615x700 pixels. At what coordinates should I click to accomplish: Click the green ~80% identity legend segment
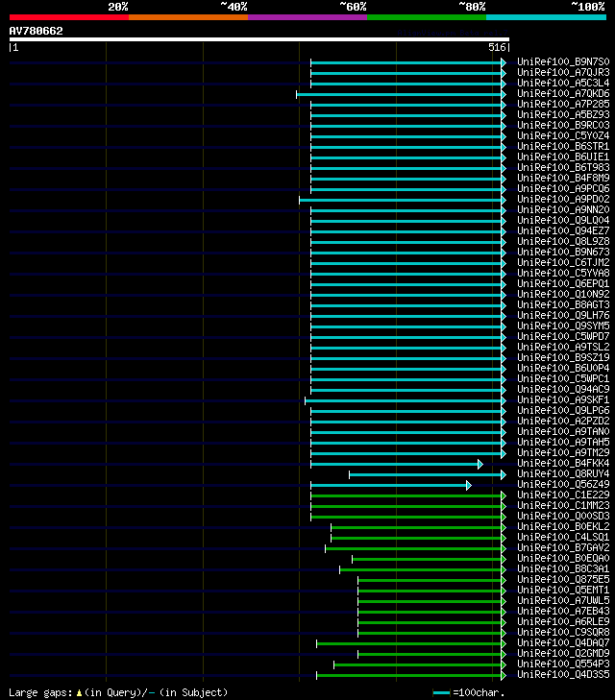click(427, 17)
